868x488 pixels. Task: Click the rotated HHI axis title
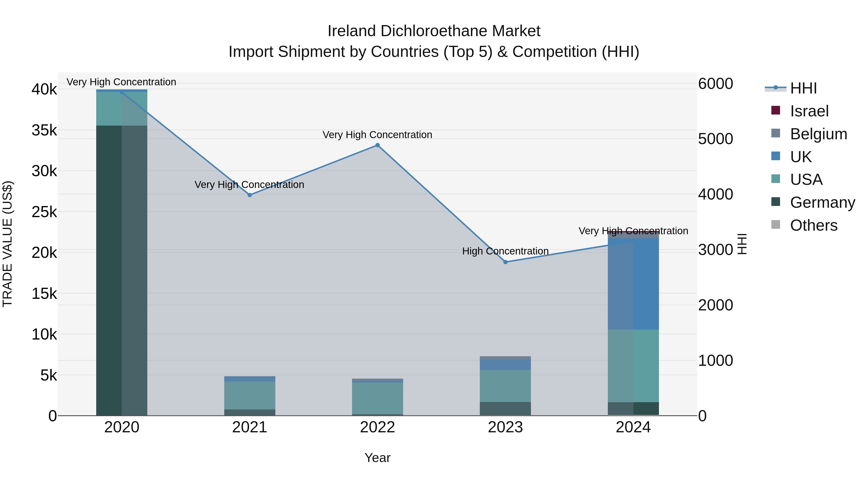[x=742, y=244]
